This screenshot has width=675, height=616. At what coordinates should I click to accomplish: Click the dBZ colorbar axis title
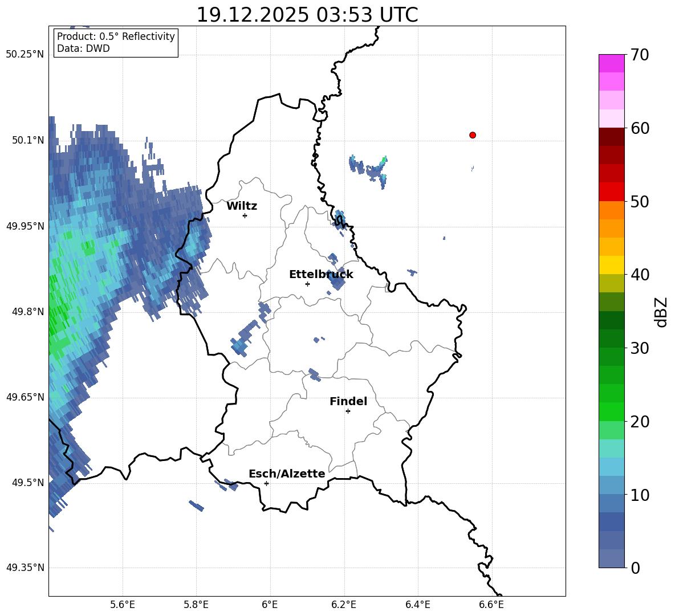662,312
